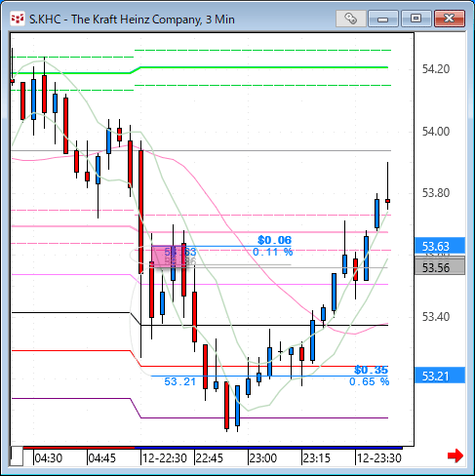Click the blue session bar under the chart
The image size is (475, 476).
pyautogui.click(x=268, y=448)
